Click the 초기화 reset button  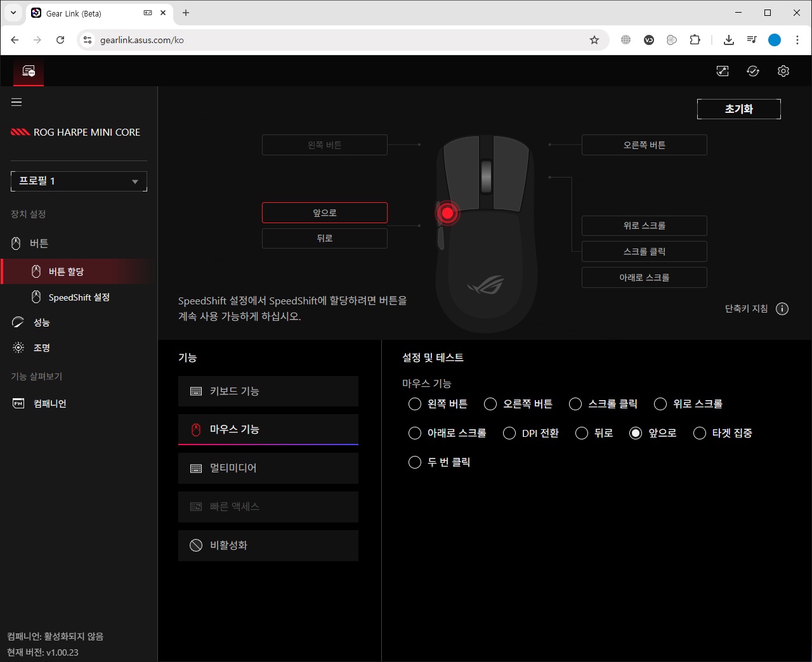[x=739, y=109]
